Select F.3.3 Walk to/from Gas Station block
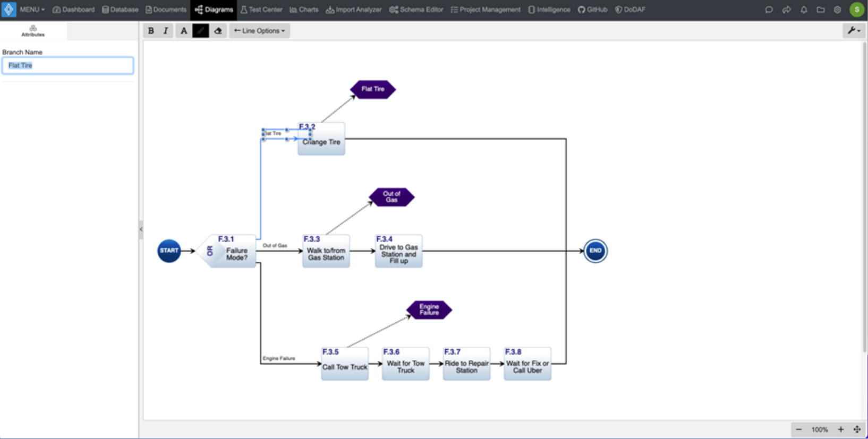The image size is (868, 439). coord(326,251)
